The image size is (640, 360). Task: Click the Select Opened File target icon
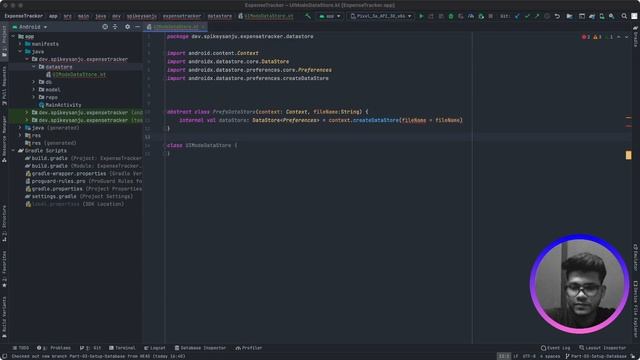pos(105,27)
